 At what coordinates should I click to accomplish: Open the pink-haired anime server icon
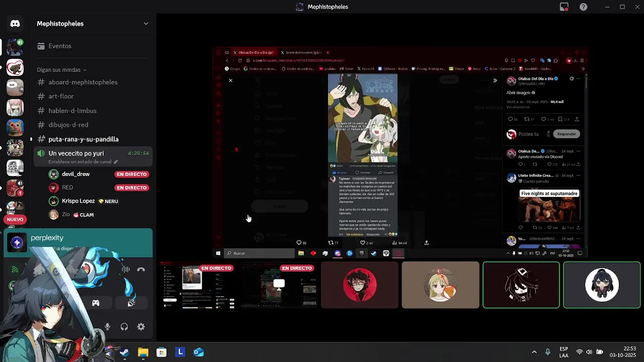[15, 108]
